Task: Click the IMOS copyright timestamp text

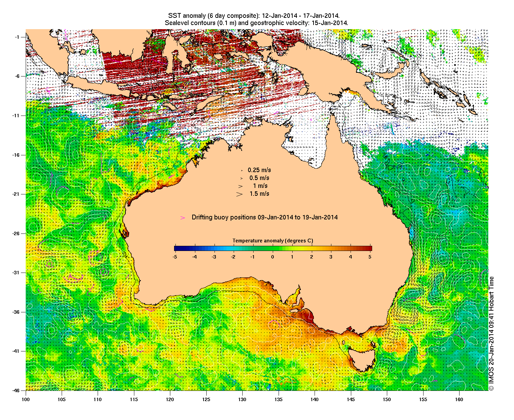Action: (x=491, y=333)
